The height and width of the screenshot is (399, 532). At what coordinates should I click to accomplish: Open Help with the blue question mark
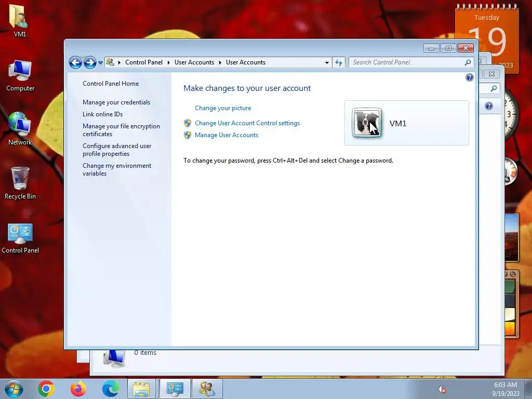pos(469,78)
